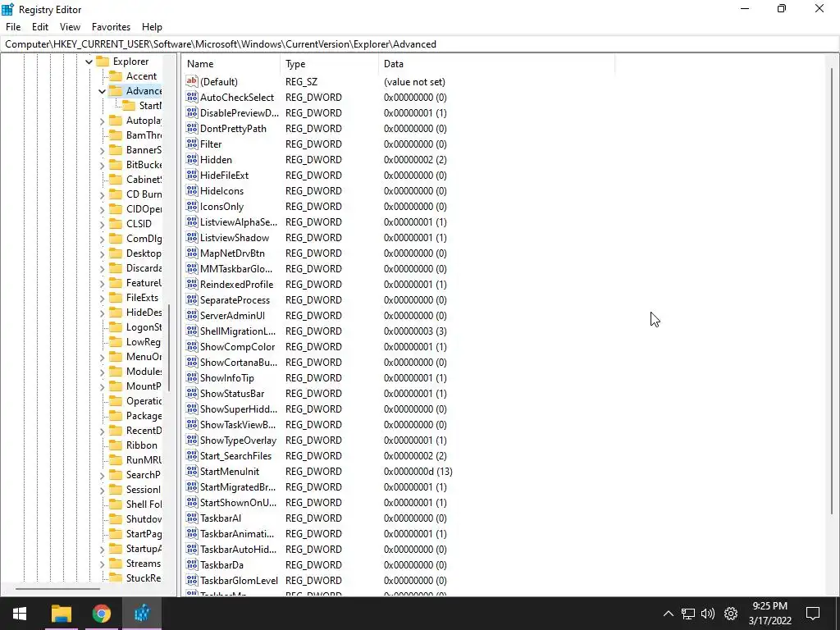Select the Desktop key in tree
This screenshot has width=840, height=630.
pyautogui.click(x=144, y=253)
